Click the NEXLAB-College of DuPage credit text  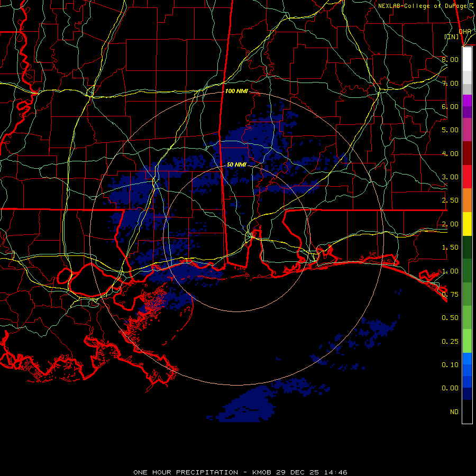(426, 6)
